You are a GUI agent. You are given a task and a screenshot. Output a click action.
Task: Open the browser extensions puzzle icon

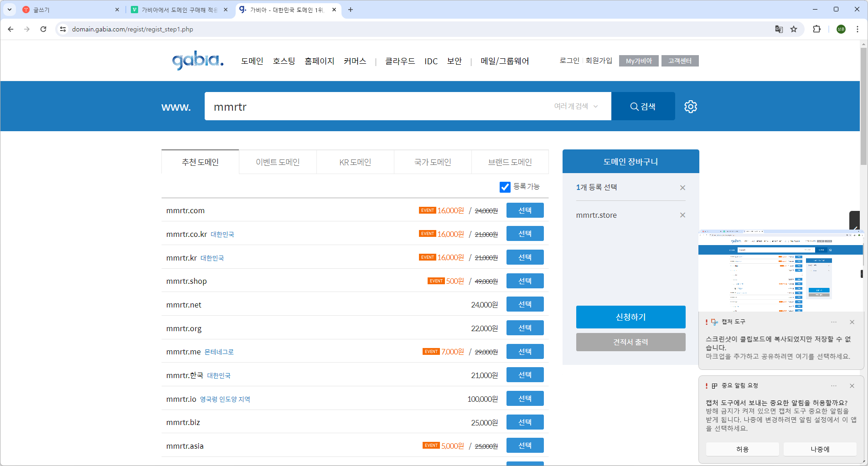pos(816,29)
